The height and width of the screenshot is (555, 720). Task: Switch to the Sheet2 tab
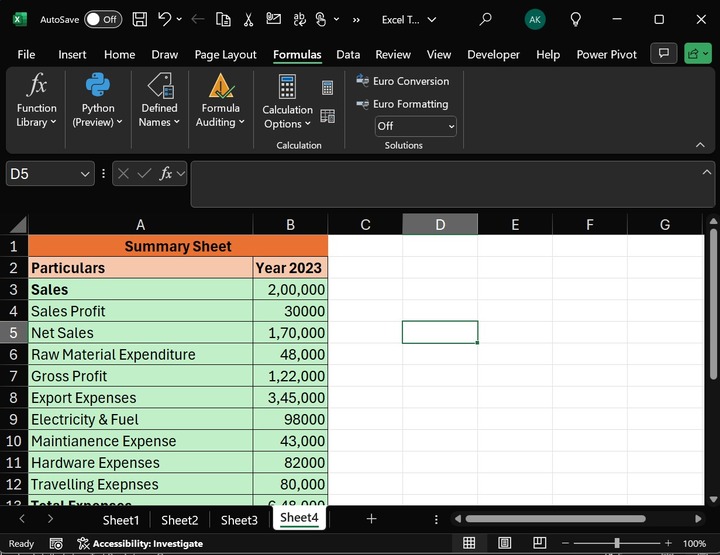[x=180, y=520]
